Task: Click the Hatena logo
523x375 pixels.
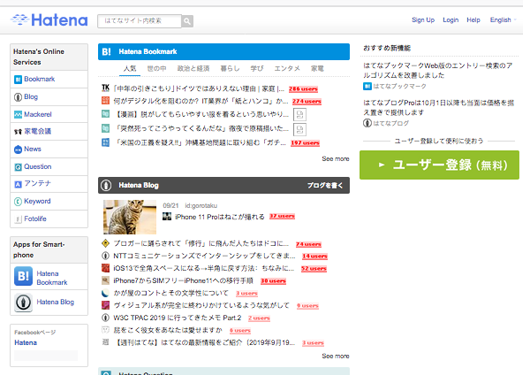Action: tap(49, 20)
